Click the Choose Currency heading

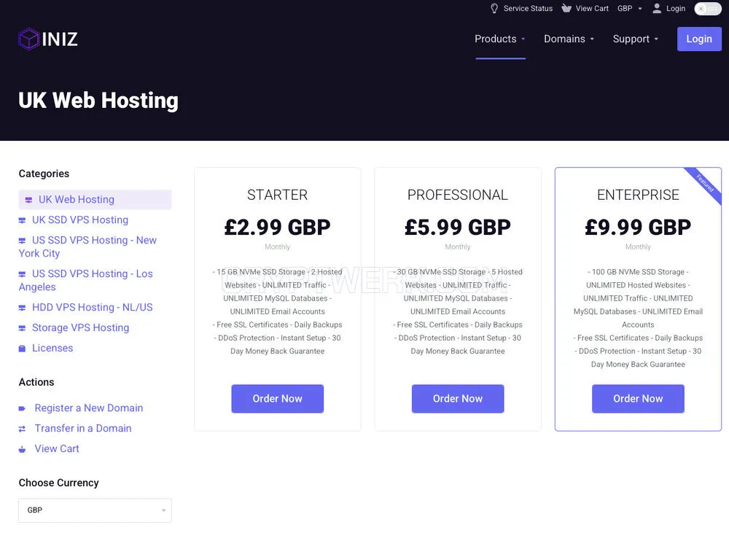58,483
